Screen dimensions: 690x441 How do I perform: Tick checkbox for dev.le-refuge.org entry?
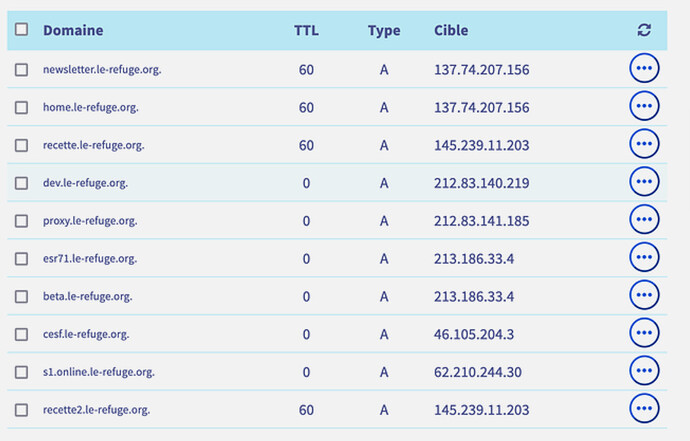(x=21, y=183)
